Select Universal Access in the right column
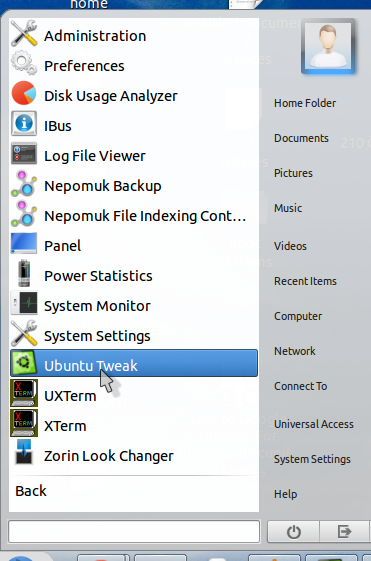 [x=313, y=424]
